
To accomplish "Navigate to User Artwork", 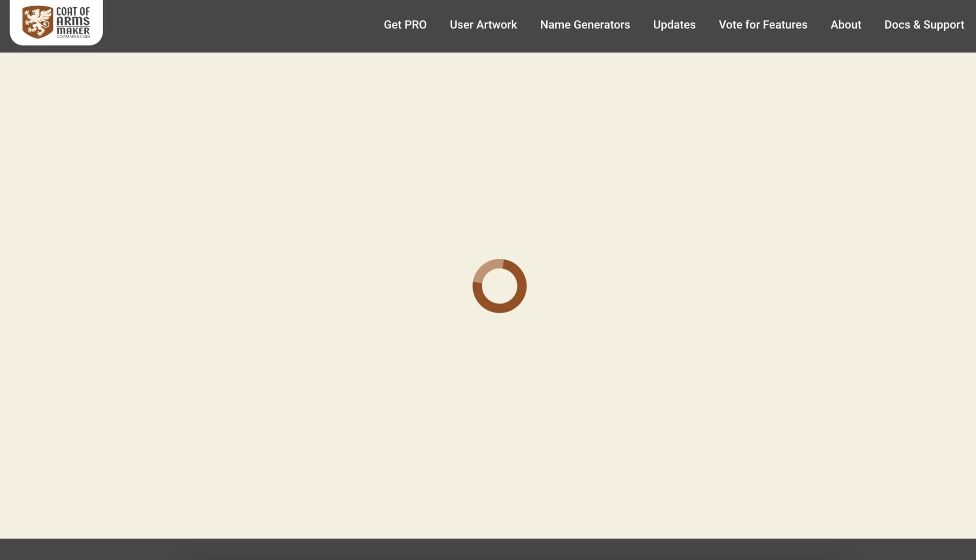I will click(x=483, y=24).
